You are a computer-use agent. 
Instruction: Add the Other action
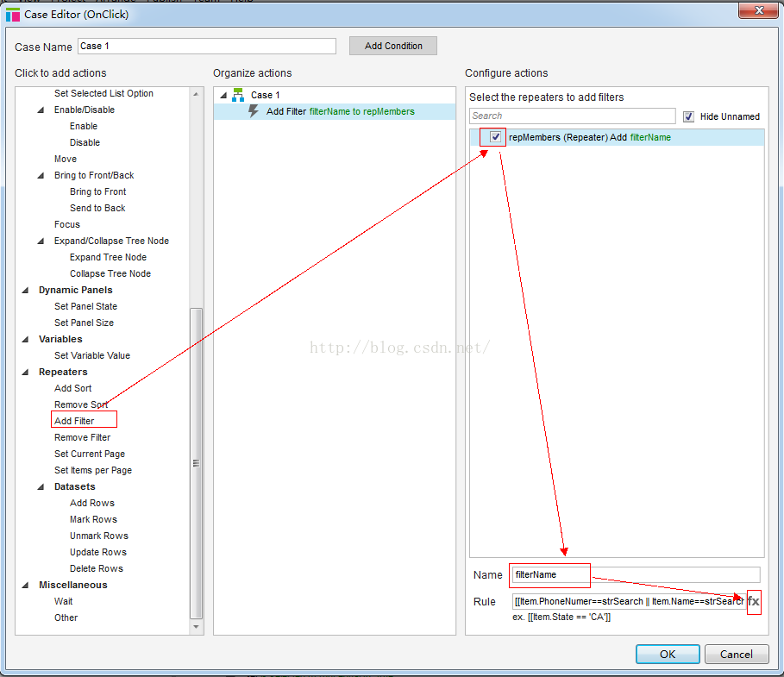pos(66,618)
